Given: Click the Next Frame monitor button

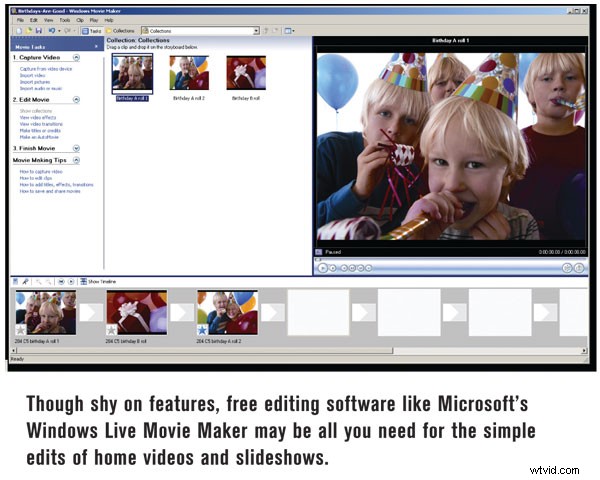Looking at the screenshot, I should pyautogui.click(x=360, y=268).
